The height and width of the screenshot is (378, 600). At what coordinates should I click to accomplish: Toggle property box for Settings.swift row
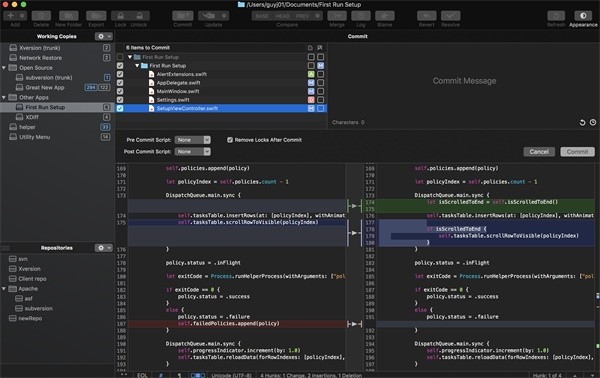coord(321,100)
